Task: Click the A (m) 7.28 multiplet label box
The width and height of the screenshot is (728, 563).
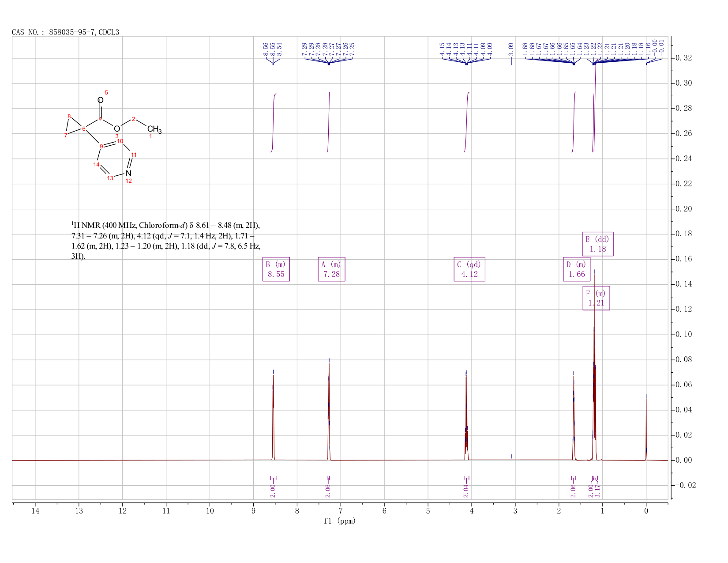Action: (331, 269)
